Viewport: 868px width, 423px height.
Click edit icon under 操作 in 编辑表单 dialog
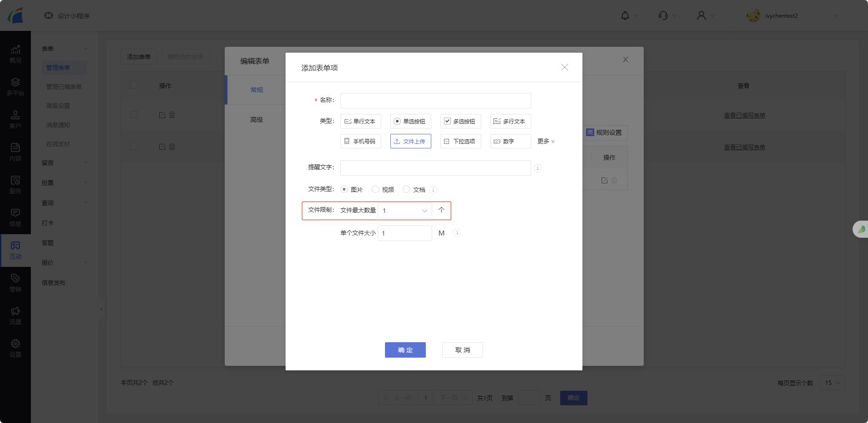(604, 180)
